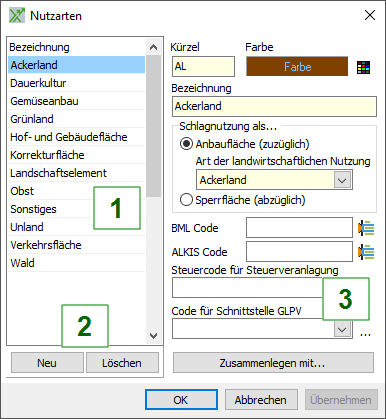Click the Kürzel field containing AL

click(x=203, y=66)
